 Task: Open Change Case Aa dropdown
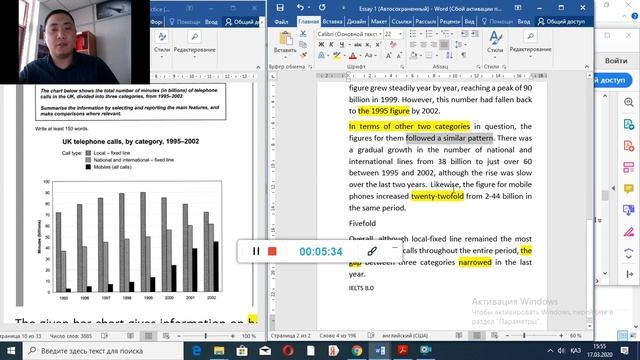(371, 55)
